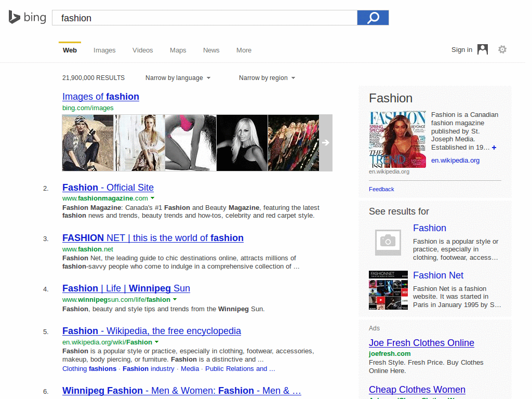Open the News tab
The width and height of the screenshot is (532, 399).
(x=211, y=50)
